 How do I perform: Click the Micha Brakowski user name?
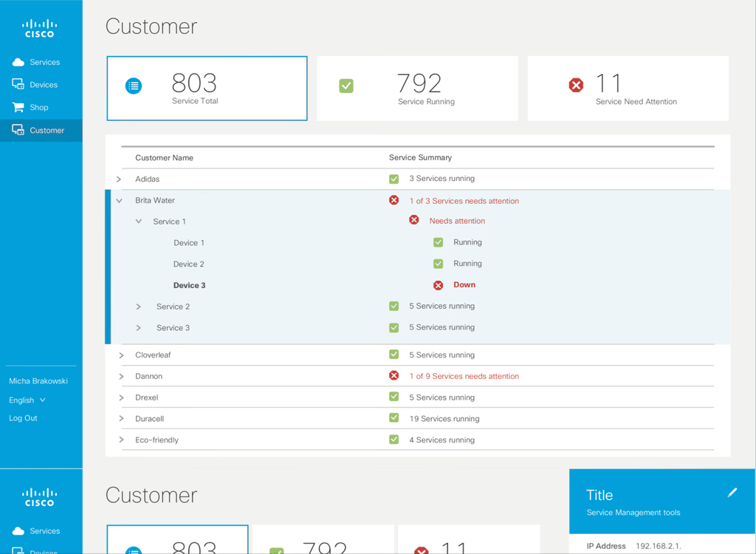pos(38,380)
